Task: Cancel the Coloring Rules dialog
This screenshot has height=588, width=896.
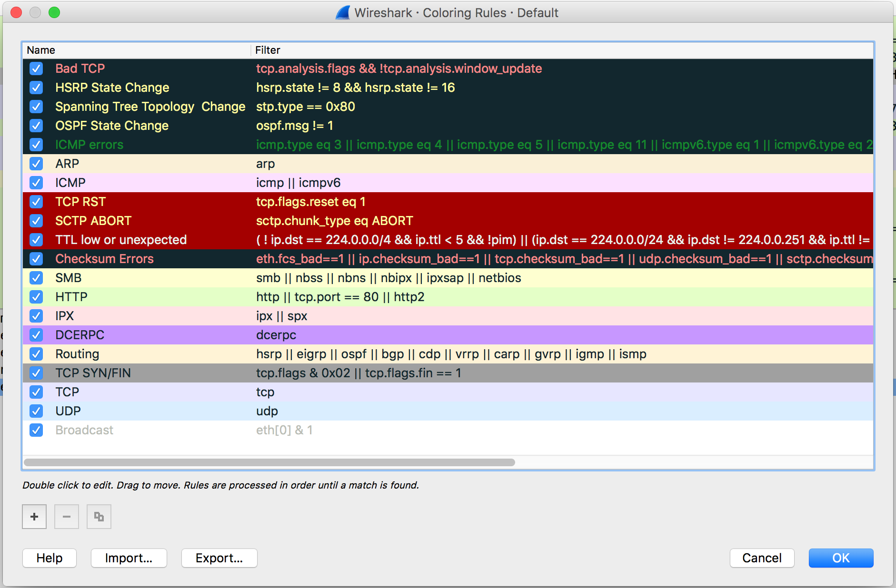Action: (x=762, y=558)
